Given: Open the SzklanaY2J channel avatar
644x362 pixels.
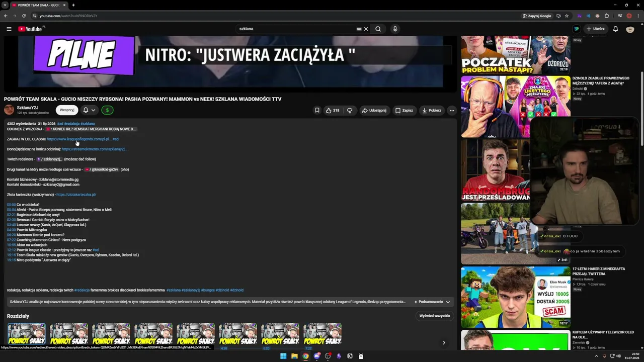Looking at the screenshot, I should pos(9,110).
